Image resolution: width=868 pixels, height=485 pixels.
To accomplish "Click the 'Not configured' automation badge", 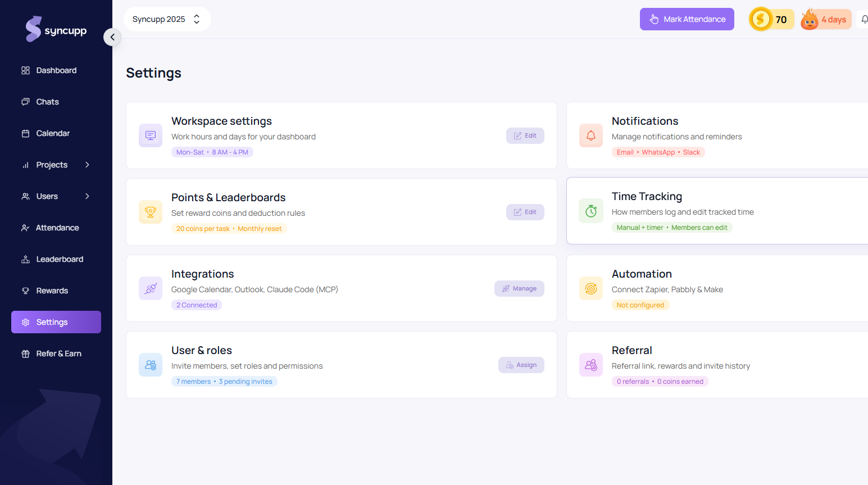I will (x=640, y=305).
